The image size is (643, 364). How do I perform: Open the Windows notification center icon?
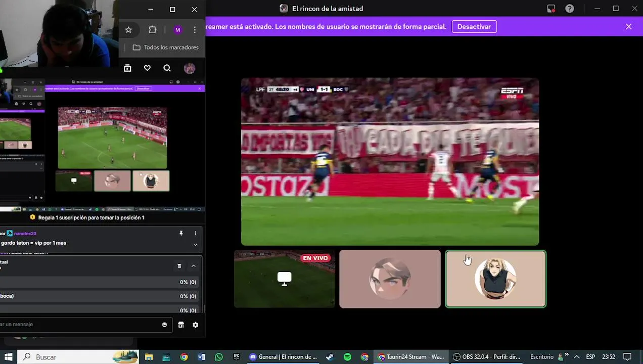click(x=627, y=357)
